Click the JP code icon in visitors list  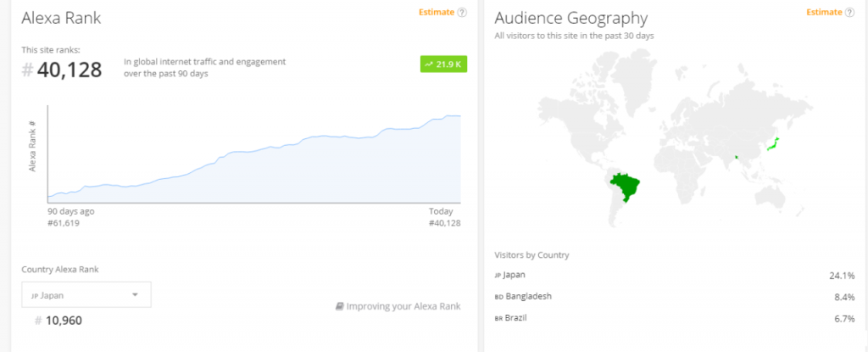point(498,276)
